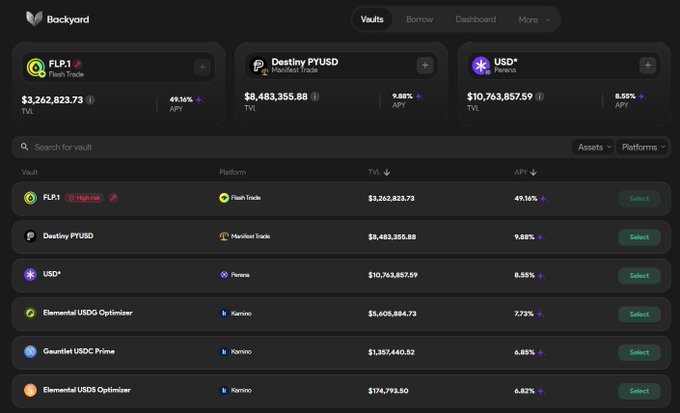Click the Vault column header

pyautogui.click(x=29, y=172)
